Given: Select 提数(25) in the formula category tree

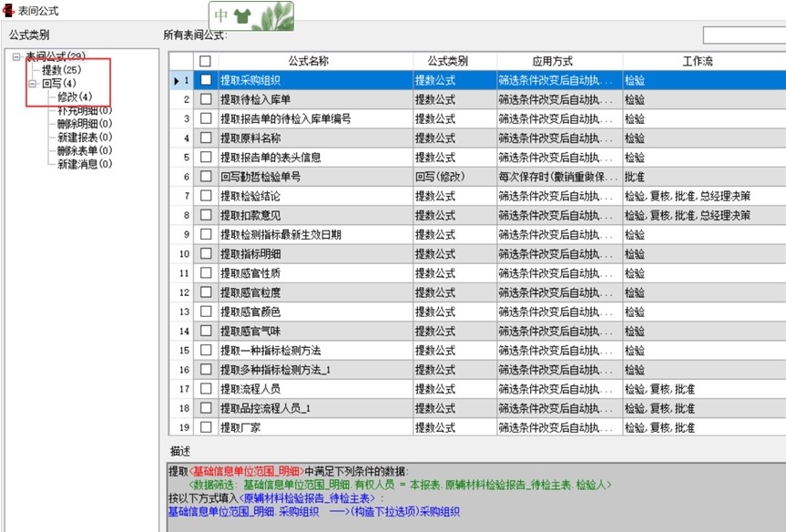Looking at the screenshot, I should [x=61, y=70].
